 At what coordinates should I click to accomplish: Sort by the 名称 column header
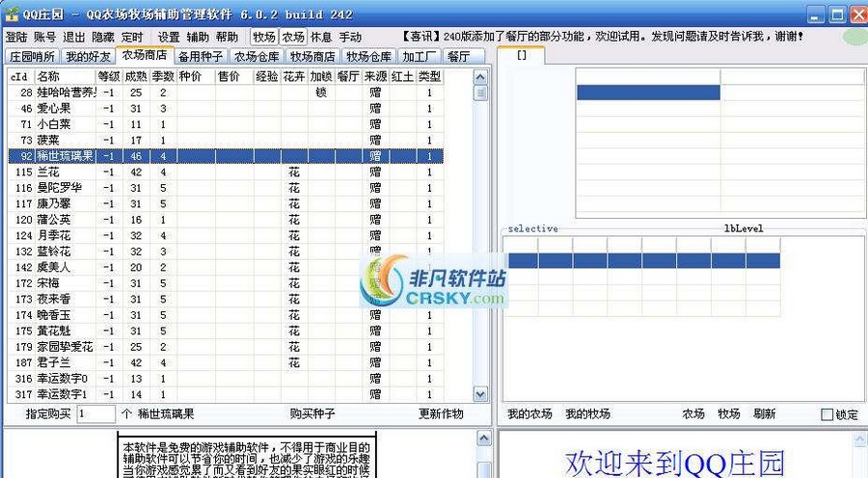[x=66, y=76]
